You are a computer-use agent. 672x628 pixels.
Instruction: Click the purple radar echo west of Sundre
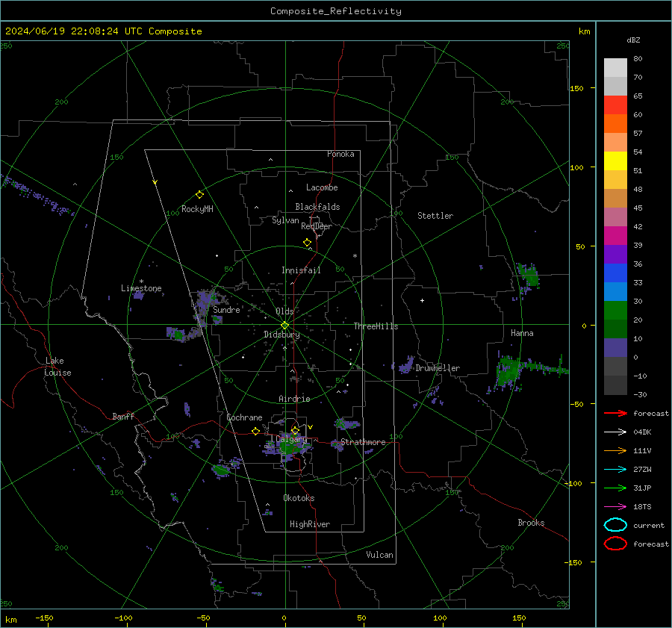click(x=205, y=305)
